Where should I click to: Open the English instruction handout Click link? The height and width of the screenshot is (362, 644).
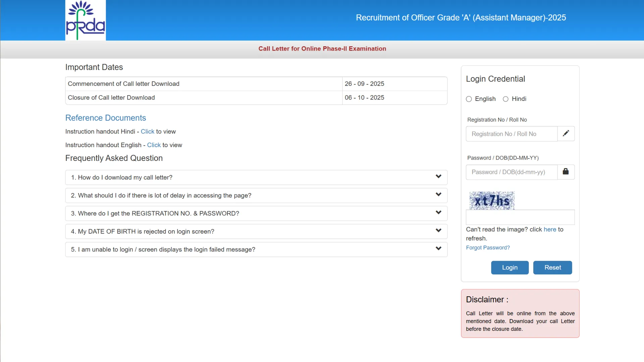tap(154, 145)
